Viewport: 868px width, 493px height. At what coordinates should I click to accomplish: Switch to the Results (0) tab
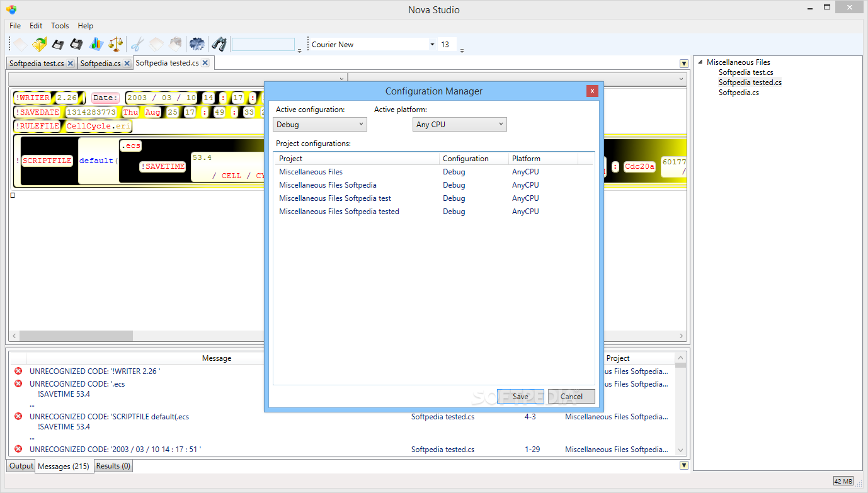113,466
